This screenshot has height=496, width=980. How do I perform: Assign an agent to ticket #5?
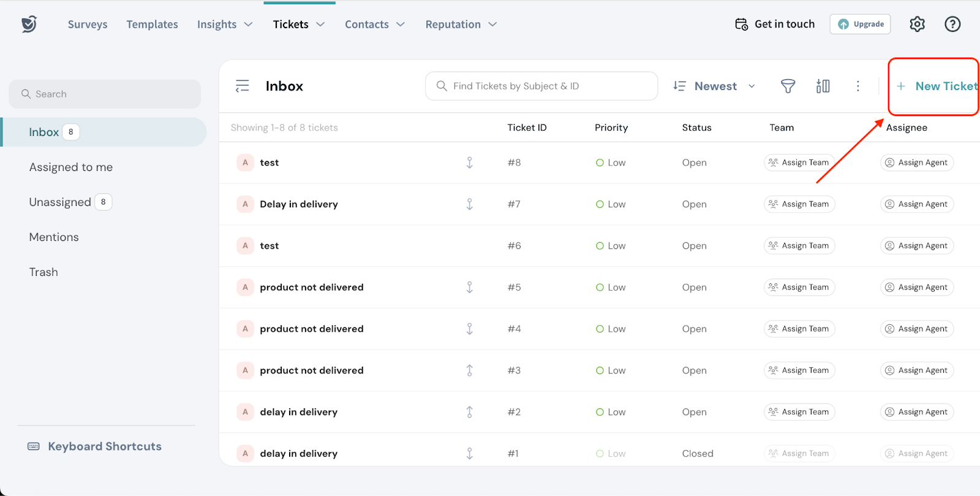pyautogui.click(x=917, y=288)
